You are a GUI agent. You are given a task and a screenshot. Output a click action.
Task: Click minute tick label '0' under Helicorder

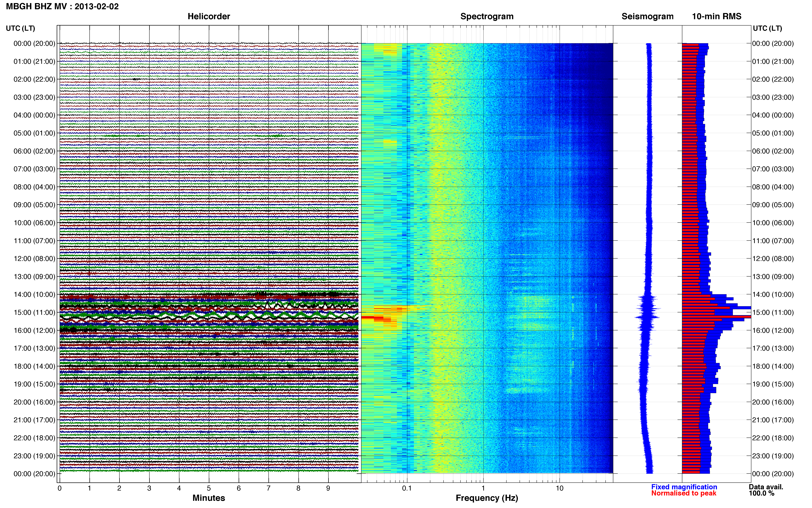pos(59,488)
